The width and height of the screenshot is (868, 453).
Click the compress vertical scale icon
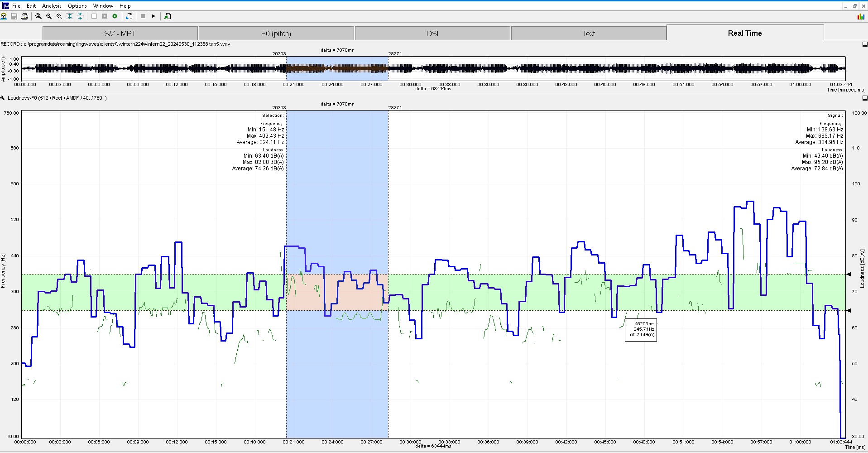point(80,16)
